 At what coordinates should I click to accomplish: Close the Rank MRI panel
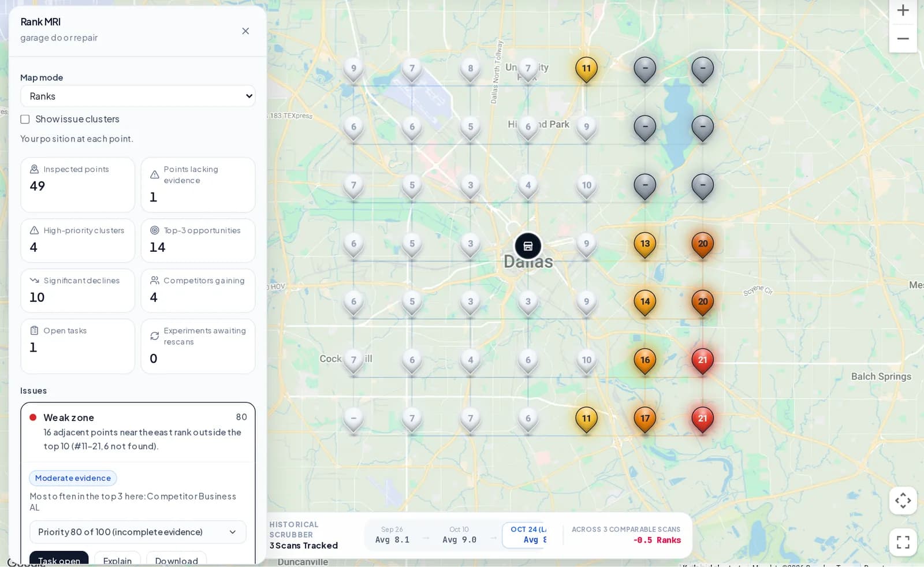point(245,31)
